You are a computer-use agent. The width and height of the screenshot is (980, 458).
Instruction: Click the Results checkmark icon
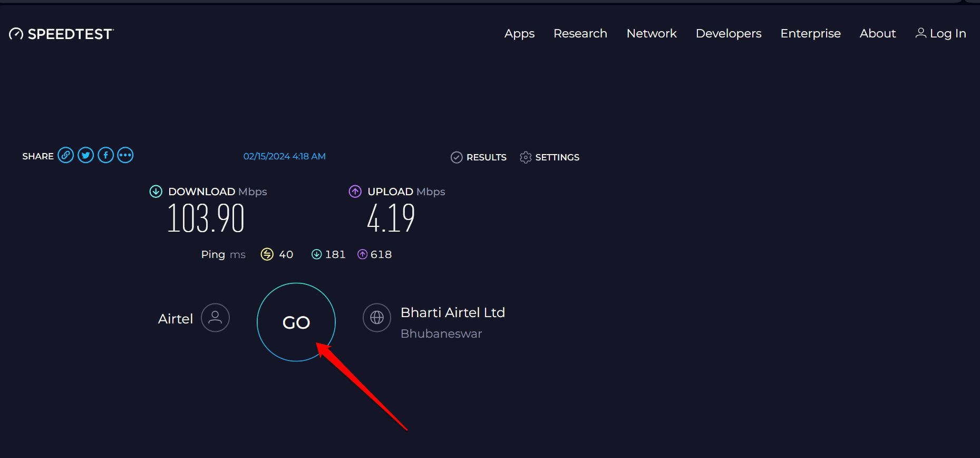click(457, 157)
